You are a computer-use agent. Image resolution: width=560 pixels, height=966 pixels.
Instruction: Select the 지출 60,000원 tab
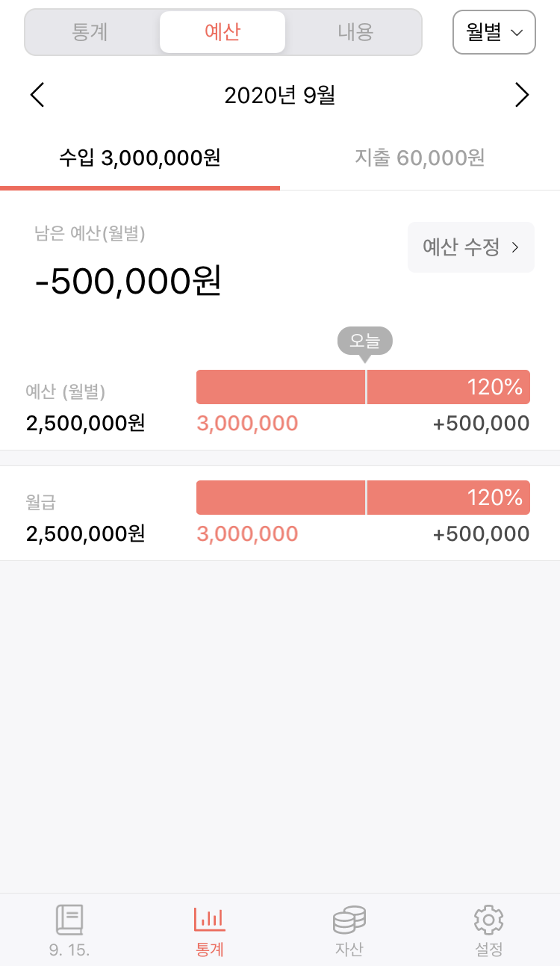420,158
